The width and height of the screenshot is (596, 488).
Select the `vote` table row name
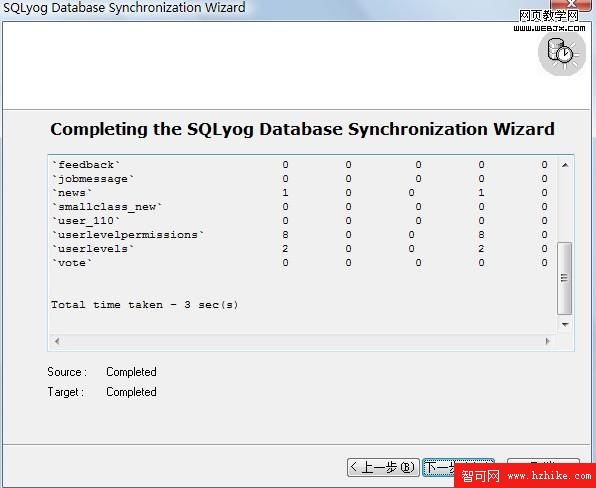click(x=72, y=263)
